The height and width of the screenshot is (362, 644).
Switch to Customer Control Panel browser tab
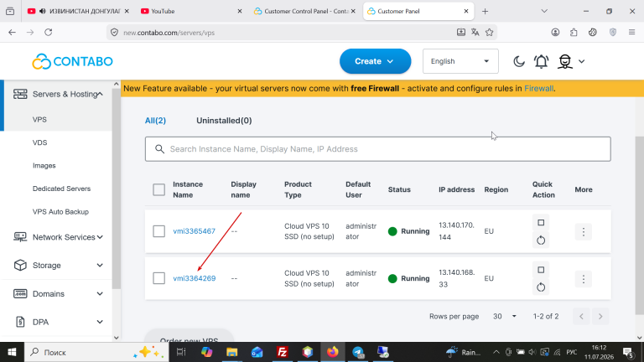pos(304,11)
